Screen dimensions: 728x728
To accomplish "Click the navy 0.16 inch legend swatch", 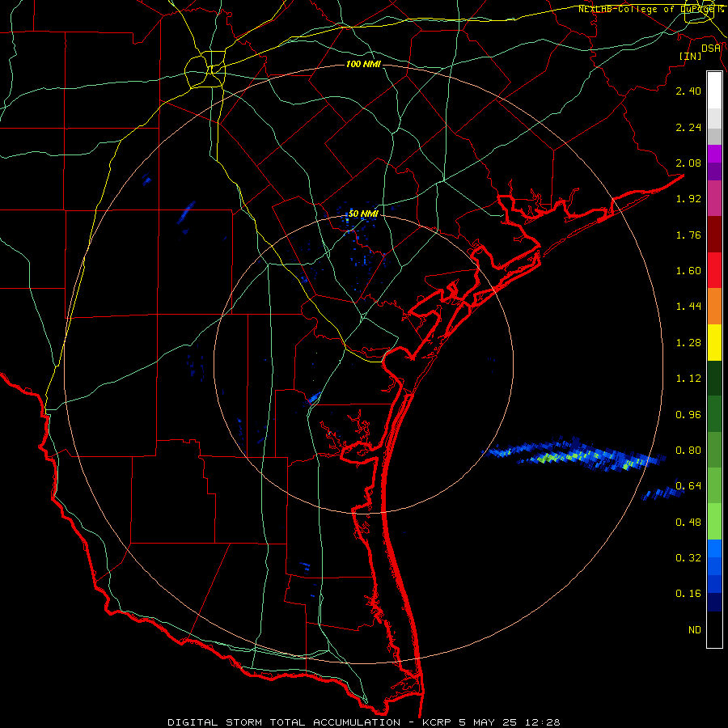I will 714,602.
